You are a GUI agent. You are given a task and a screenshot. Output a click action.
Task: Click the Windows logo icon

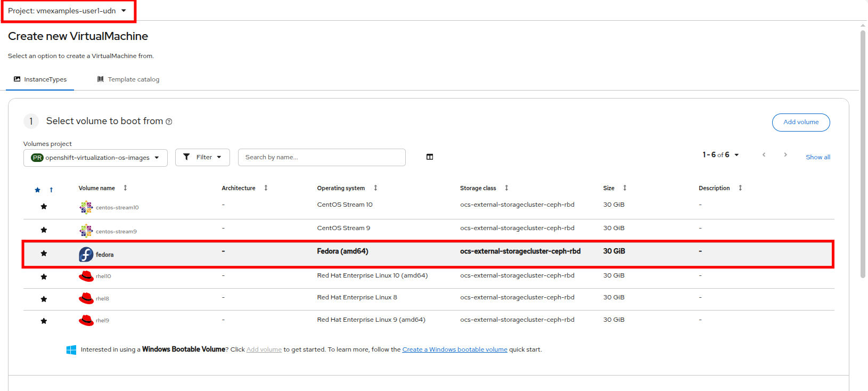[x=71, y=350]
